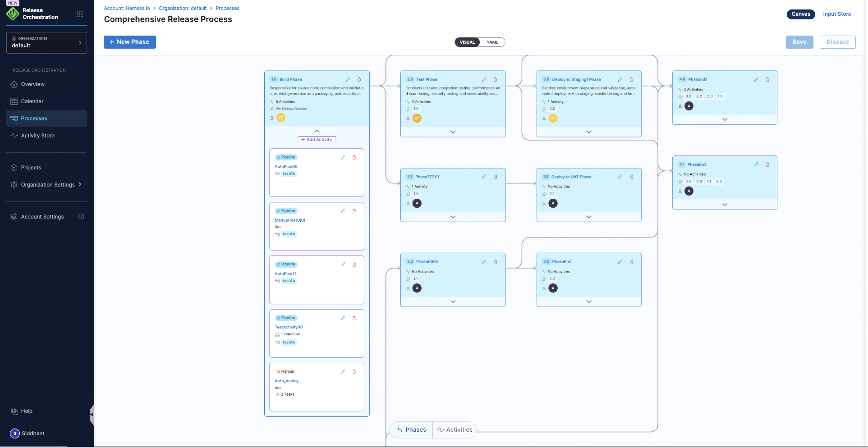
Task: Collapse the Build Phase activities list
Action: [x=317, y=131]
